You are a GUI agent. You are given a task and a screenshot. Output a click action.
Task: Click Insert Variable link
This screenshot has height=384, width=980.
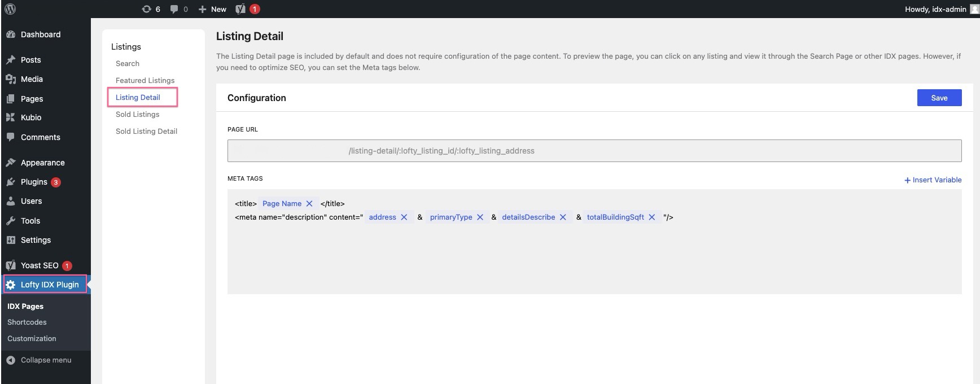point(933,180)
